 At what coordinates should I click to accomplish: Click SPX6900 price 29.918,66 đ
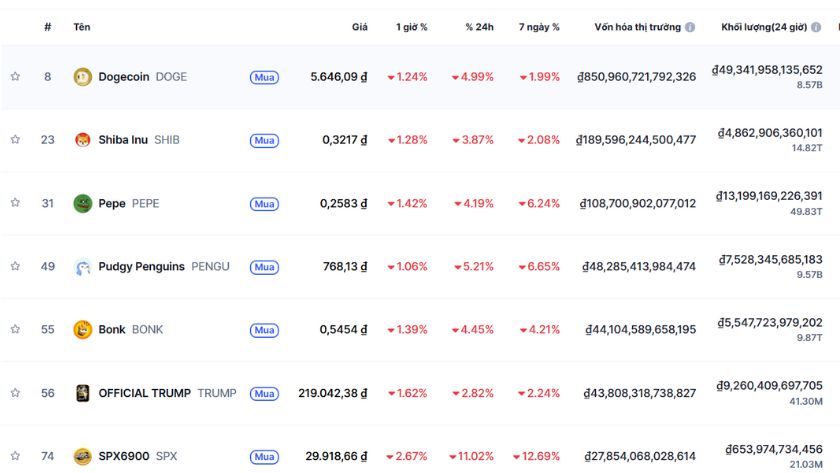click(336, 456)
